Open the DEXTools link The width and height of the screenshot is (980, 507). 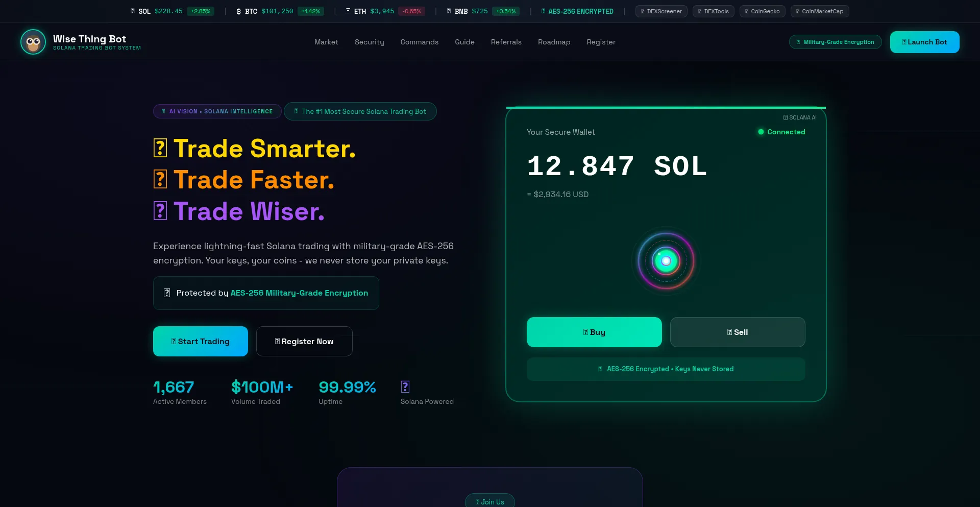(713, 11)
